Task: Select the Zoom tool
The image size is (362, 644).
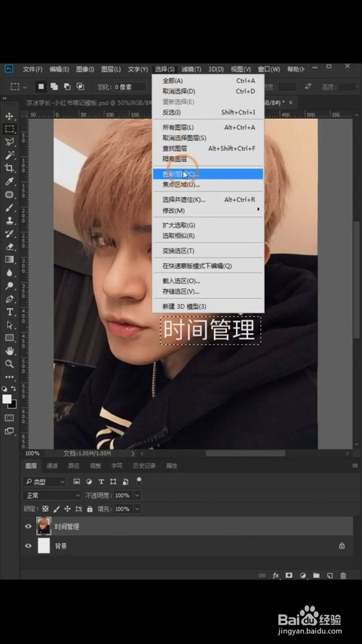Action: click(10, 364)
